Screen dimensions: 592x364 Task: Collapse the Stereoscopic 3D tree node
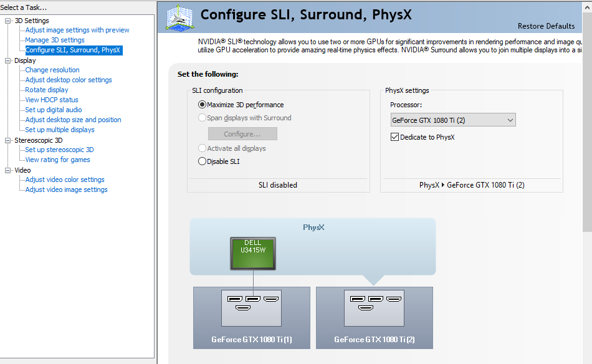click(7, 140)
